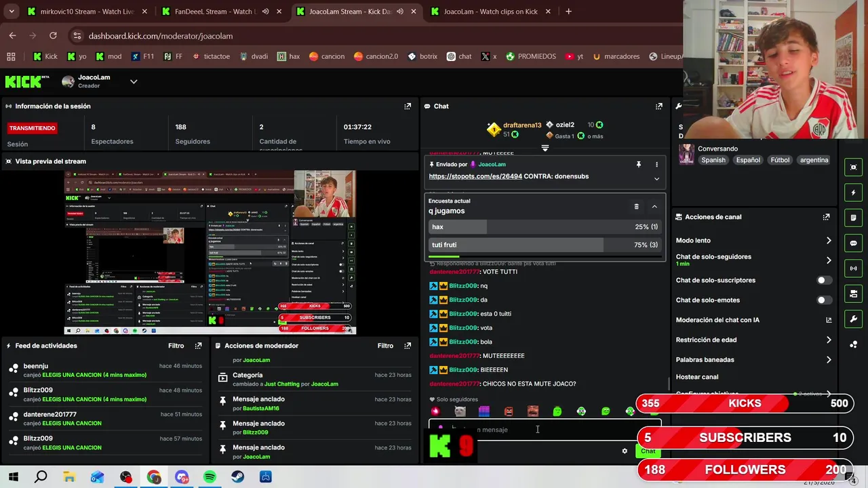The image size is (868, 488).
Task: Click the channel actions sidebar icon
Action: (853, 293)
